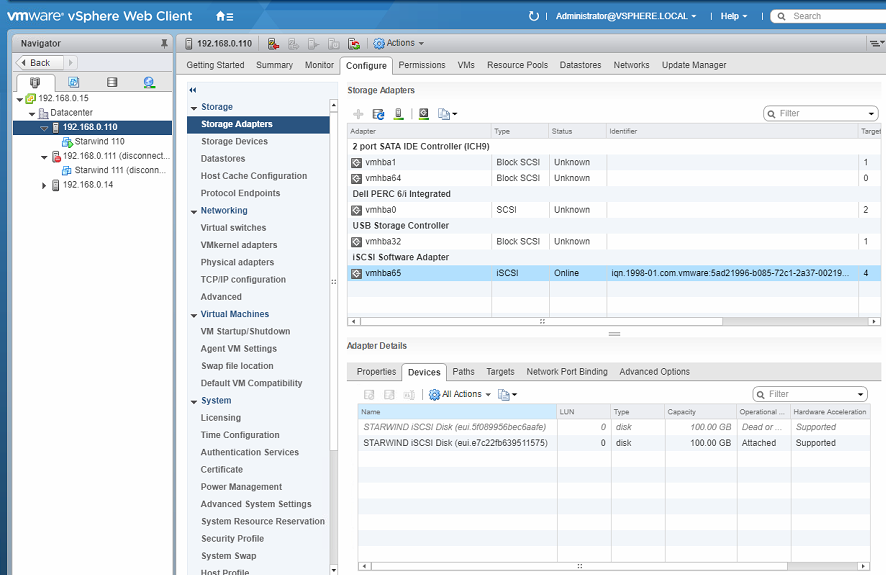Add new storage adapter with plus icon

click(x=358, y=114)
